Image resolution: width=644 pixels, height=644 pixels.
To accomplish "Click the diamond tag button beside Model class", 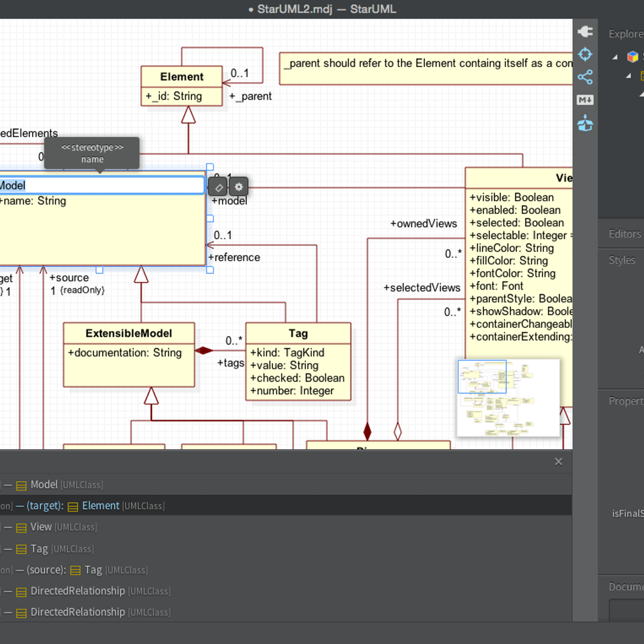I will coord(218,187).
